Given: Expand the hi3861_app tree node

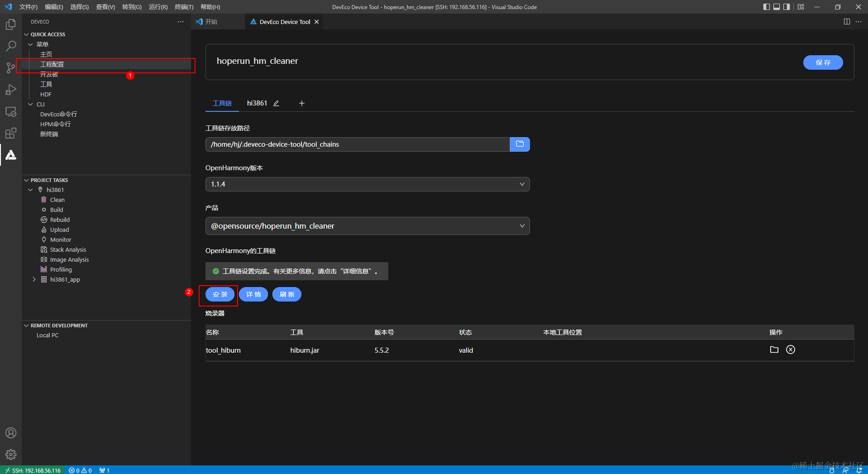Looking at the screenshot, I should click(x=34, y=279).
